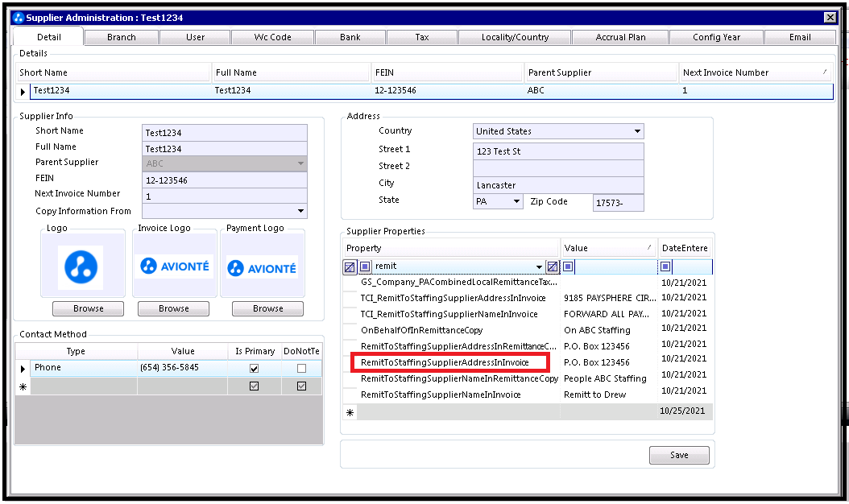Image resolution: width=849 pixels, height=504 pixels.
Task: Toggle Is Primary checkbox for Phone
Action: (x=254, y=368)
